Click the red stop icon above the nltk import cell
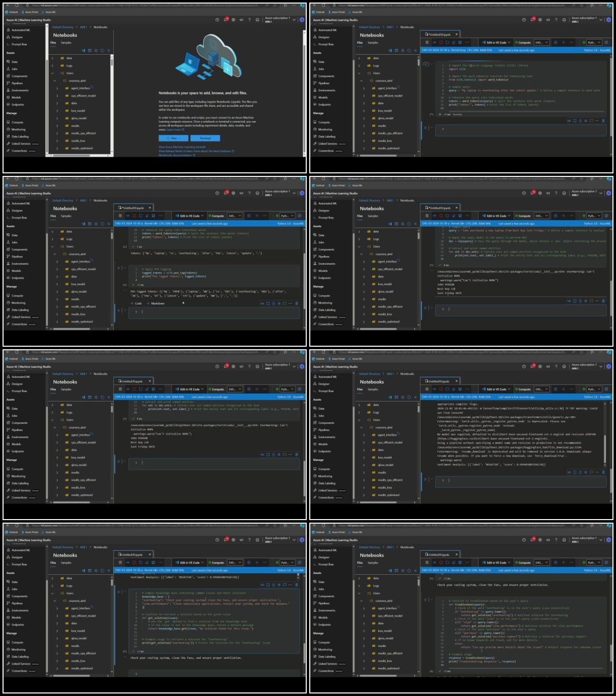The width and height of the screenshot is (616, 696). click(441, 43)
